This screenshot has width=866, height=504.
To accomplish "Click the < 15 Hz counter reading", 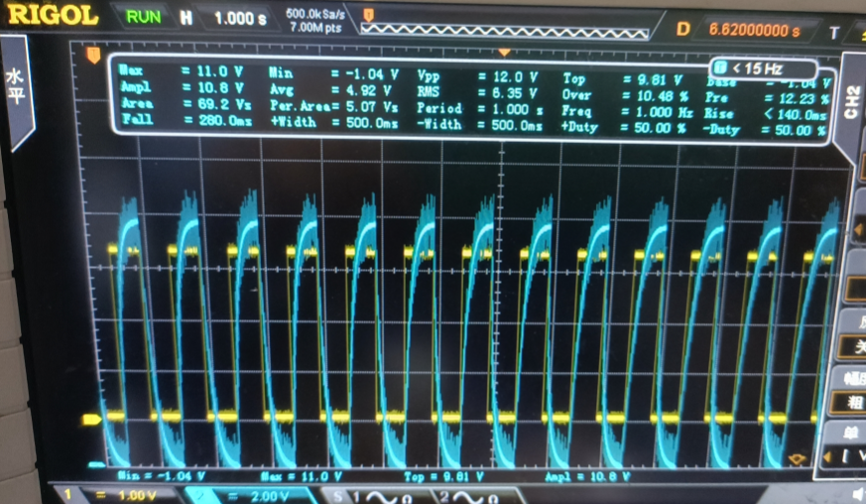I will pyautogui.click(x=757, y=69).
